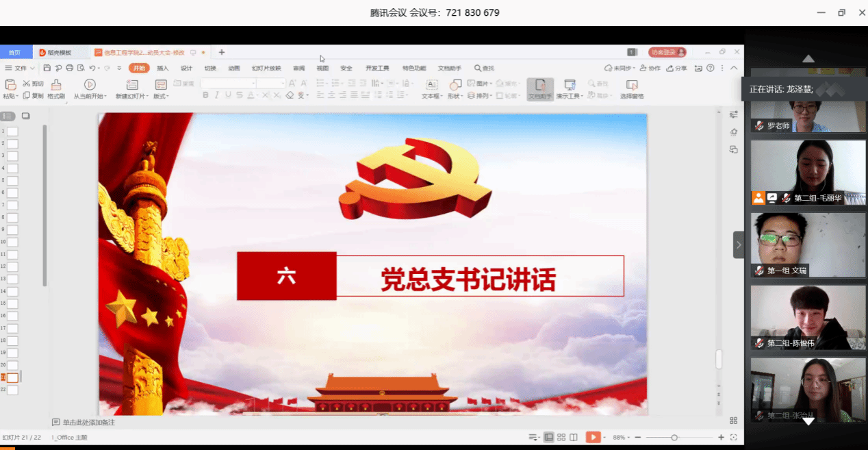
Task: Toggle normal view in status bar
Action: tap(548, 437)
